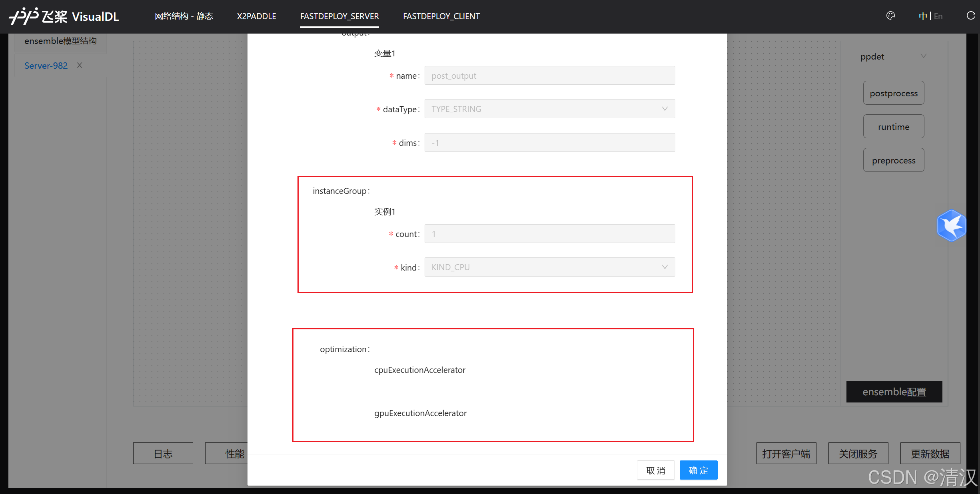Click the 日志 log button
Viewport: 980px width, 494px height.
pyautogui.click(x=163, y=453)
